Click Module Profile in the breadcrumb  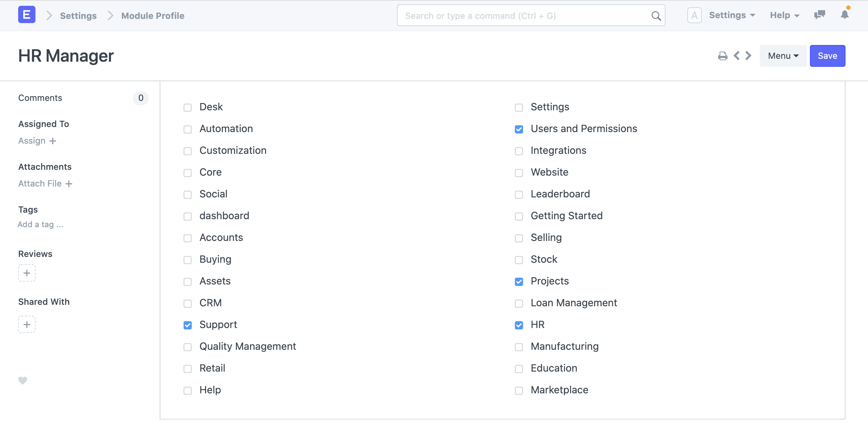pyautogui.click(x=153, y=15)
